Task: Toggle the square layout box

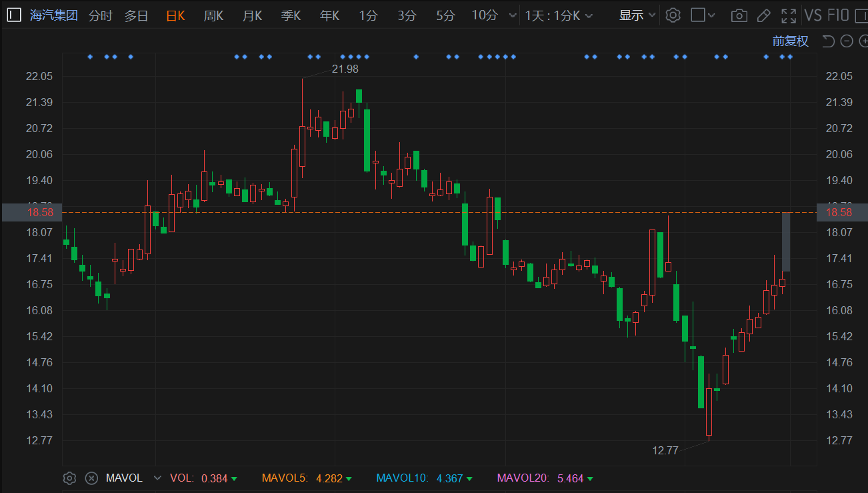Action: (698, 15)
